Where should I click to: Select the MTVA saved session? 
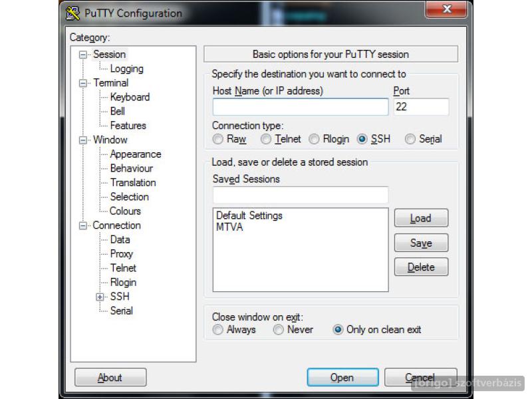click(x=229, y=227)
